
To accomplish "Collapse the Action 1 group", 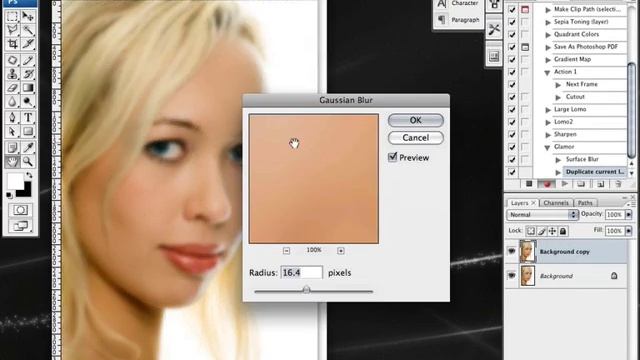I will pyautogui.click(x=547, y=73).
